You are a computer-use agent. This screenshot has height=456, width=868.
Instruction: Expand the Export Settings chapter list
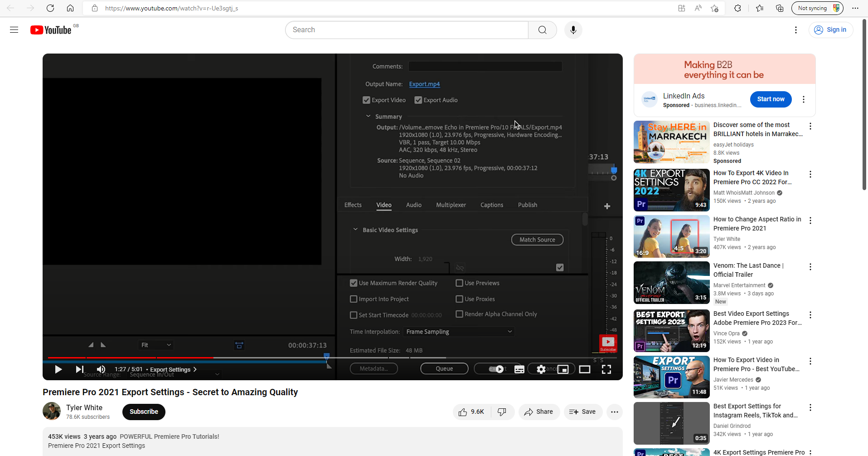173,369
